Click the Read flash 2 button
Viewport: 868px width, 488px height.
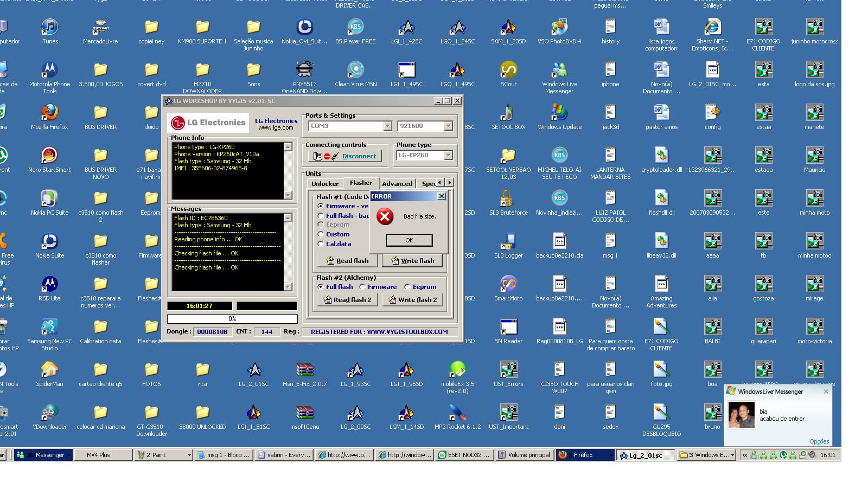(347, 300)
